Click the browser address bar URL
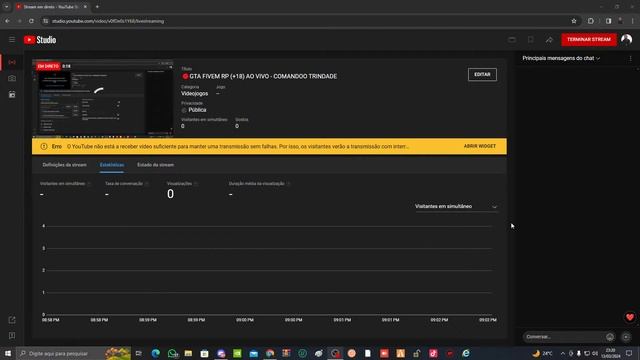 point(108,21)
